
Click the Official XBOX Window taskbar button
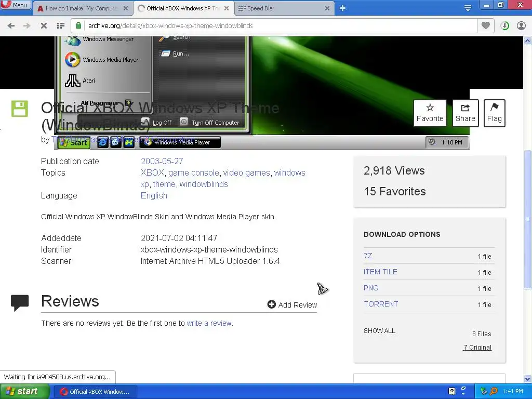[95, 392]
